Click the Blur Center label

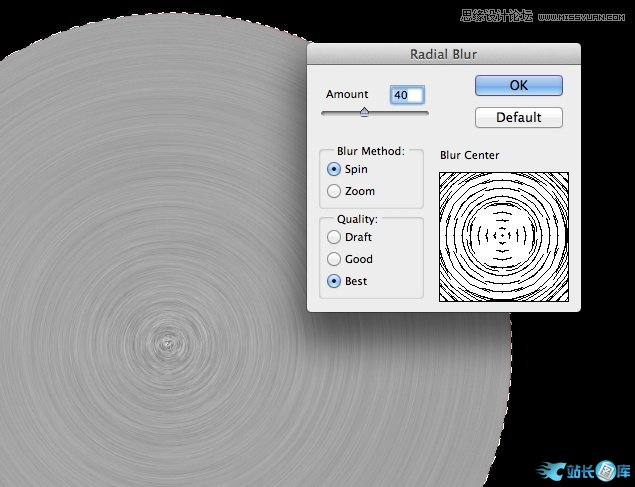(469, 155)
